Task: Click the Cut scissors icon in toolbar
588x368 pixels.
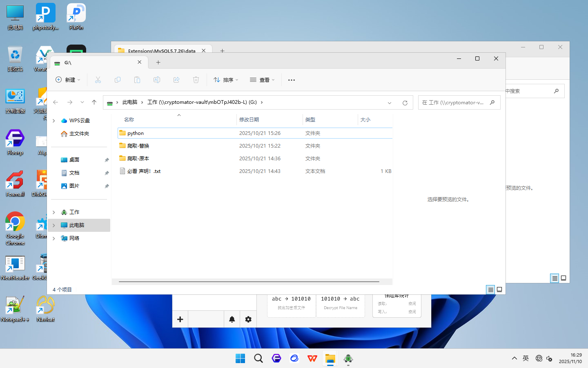Action: pos(98,80)
